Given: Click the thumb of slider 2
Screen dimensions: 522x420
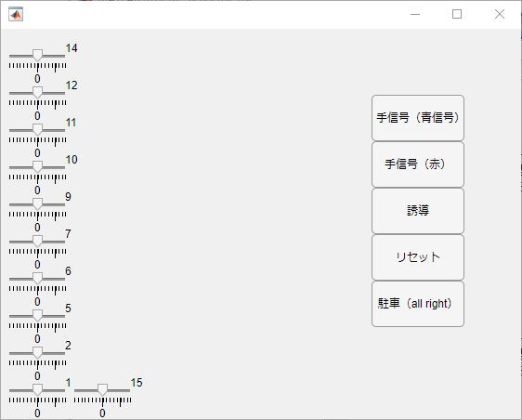Looking at the screenshot, I should pyautogui.click(x=38, y=353).
